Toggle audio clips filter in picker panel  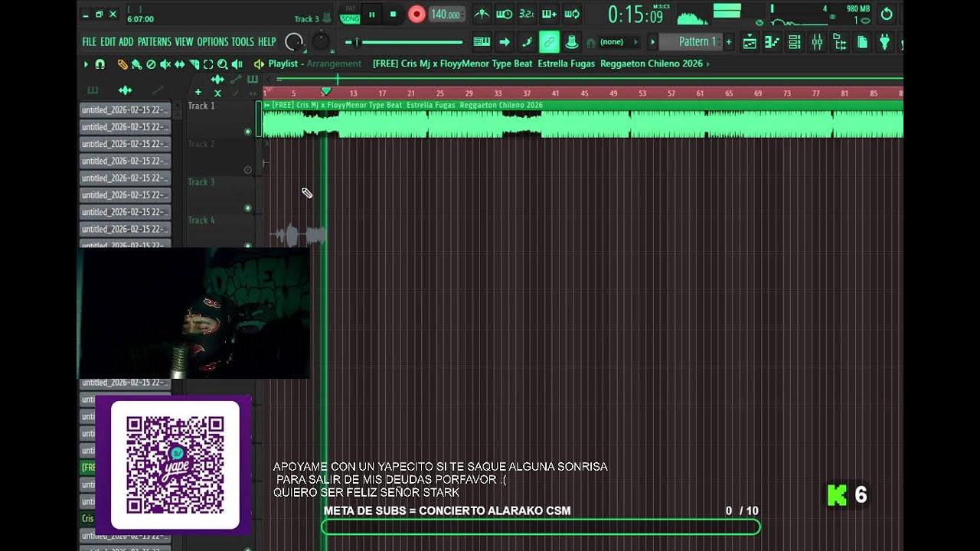[126, 90]
